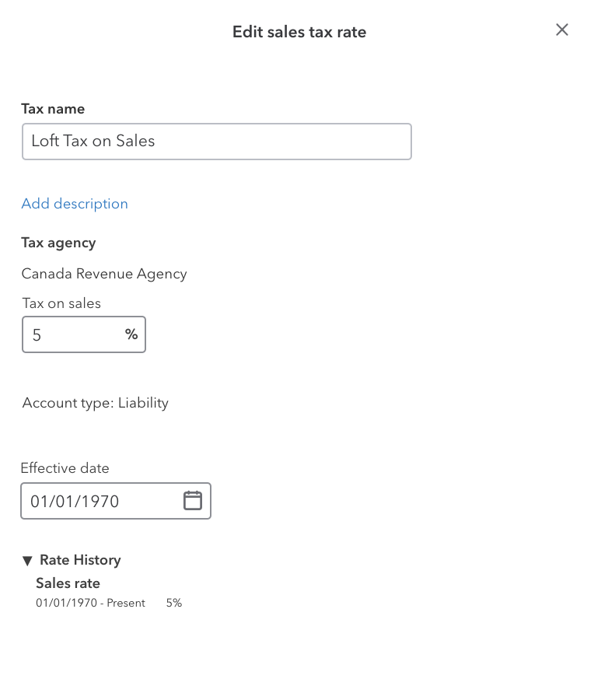Click the Sales rate subheading
The width and height of the screenshot is (594, 700).
[x=68, y=583]
